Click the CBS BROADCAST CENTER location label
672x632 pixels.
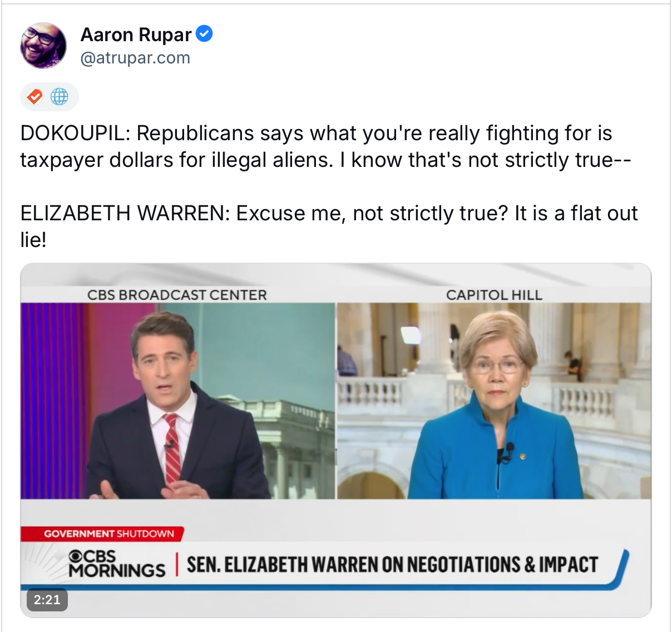point(177,295)
